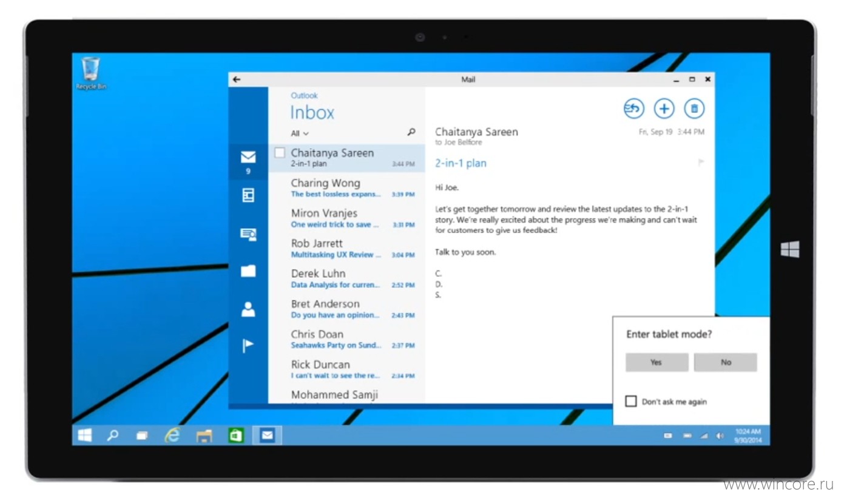Click the Fri, Sep 19 3:44 PM timestamp
This screenshot has height=504, width=844.
[672, 132]
